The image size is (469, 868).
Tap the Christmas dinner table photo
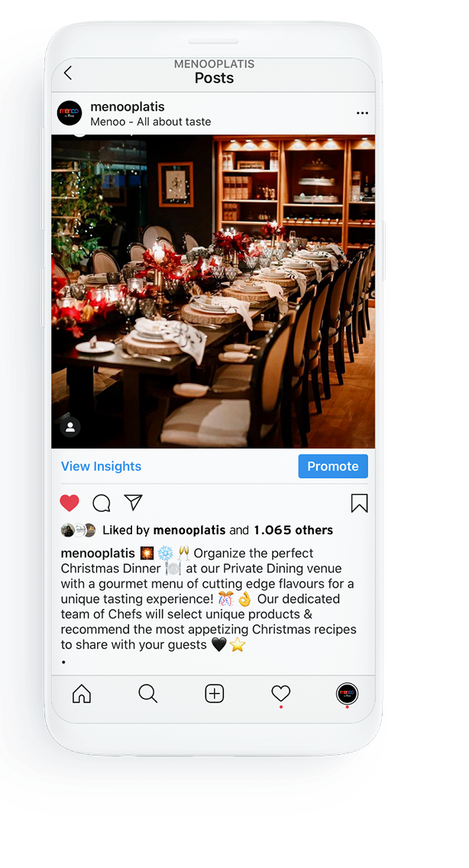point(213,292)
